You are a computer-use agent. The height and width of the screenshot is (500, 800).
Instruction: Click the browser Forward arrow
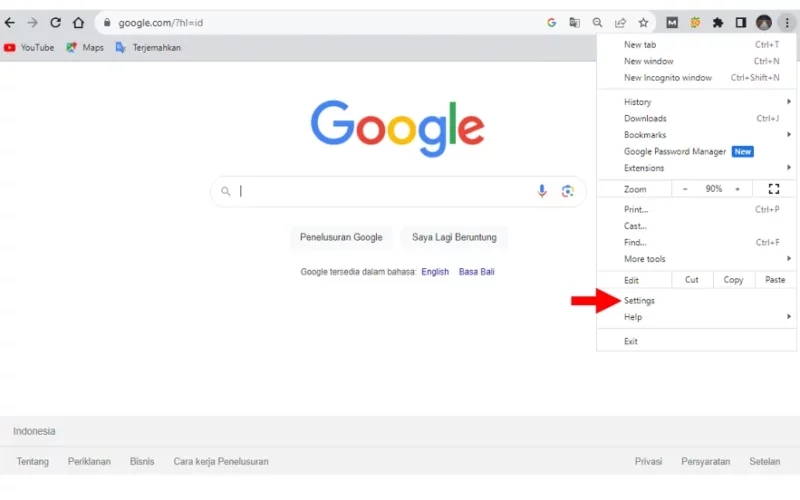coord(33,22)
